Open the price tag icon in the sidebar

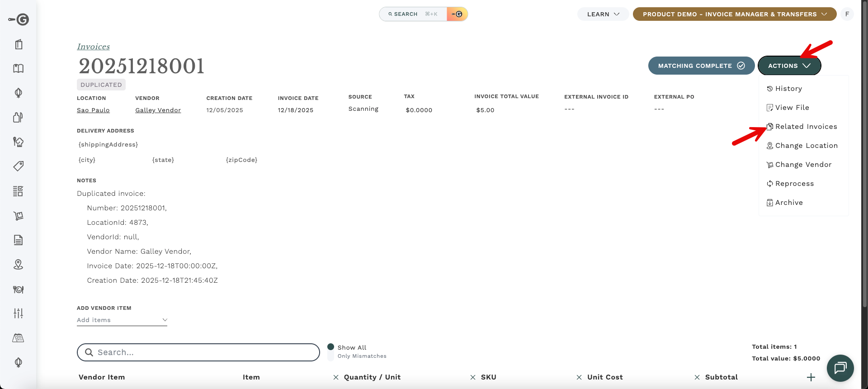pyautogui.click(x=18, y=166)
